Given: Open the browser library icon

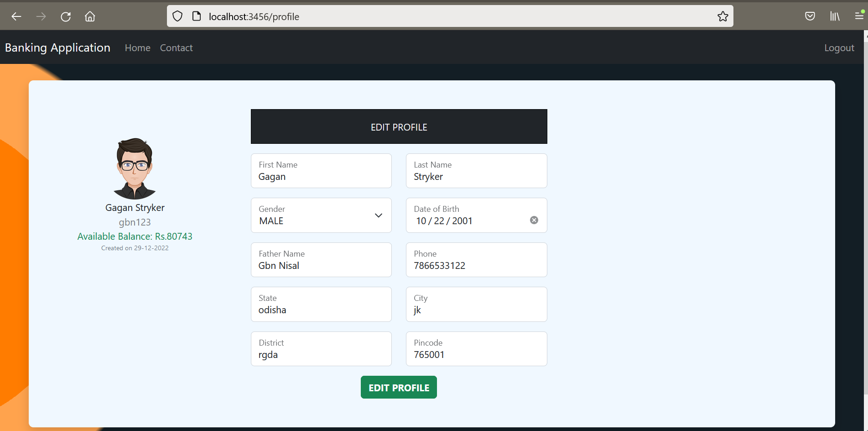Looking at the screenshot, I should 835,16.
